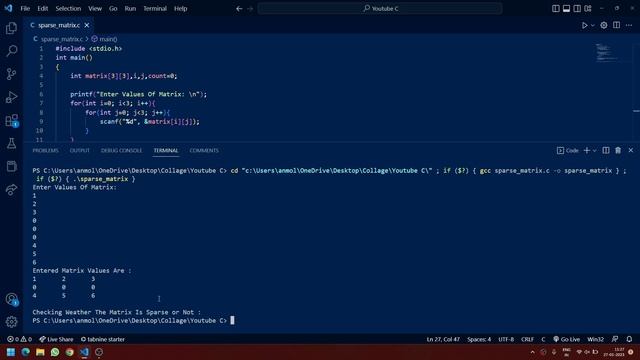640x360 pixels.
Task: Open the Search view in the activity bar
Action: [x=11, y=51]
